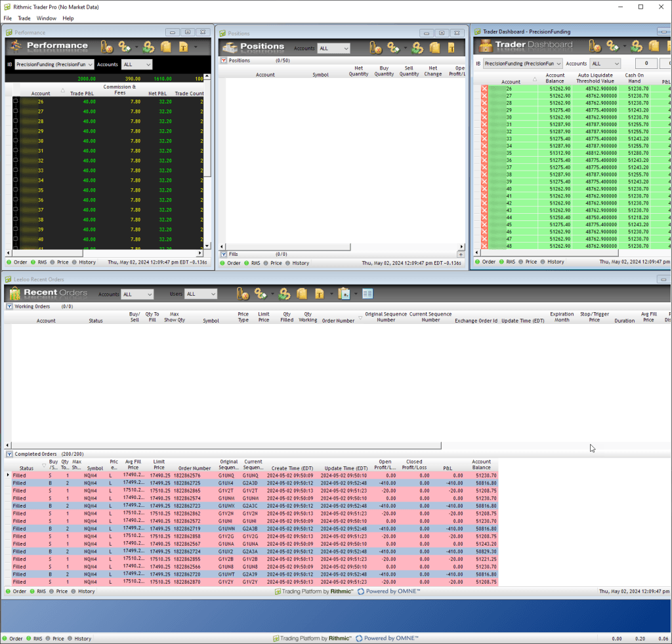Image resolution: width=672 pixels, height=644 pixels.
Task: Tick the checkbox for account 29 in Performance
Action: (16, 131)
